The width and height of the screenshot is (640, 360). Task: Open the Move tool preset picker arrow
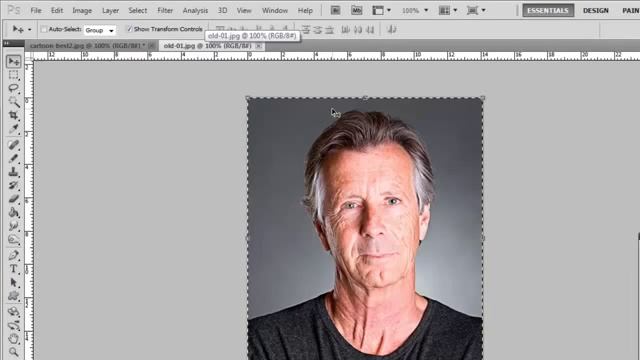pyautogui.click(x=29, y=30)
